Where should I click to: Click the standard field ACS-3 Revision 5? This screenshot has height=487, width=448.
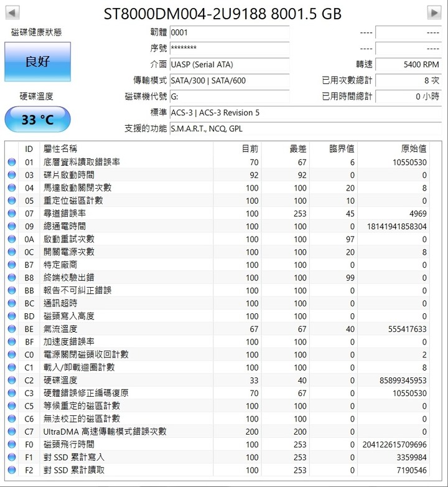tap(306, 113)
